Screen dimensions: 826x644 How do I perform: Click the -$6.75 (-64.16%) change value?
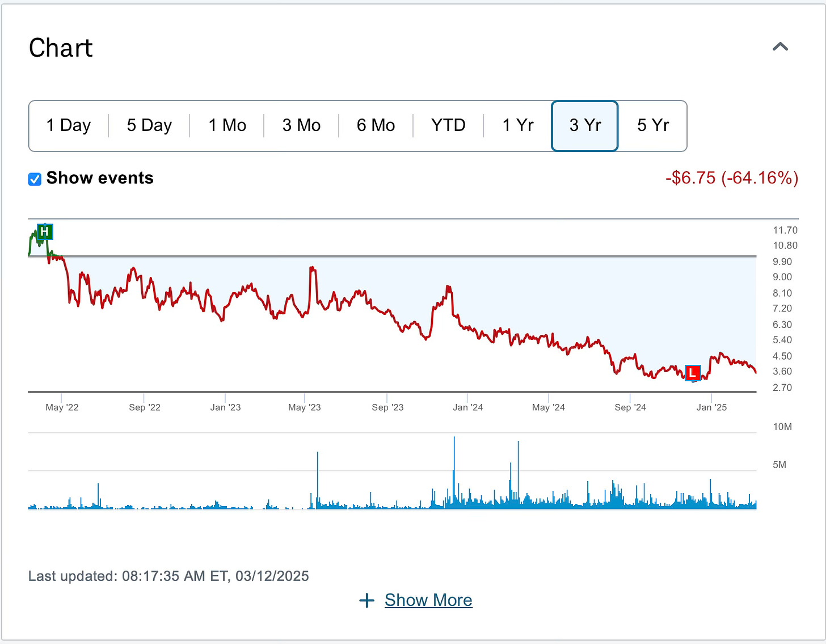[x=732, y=178]
